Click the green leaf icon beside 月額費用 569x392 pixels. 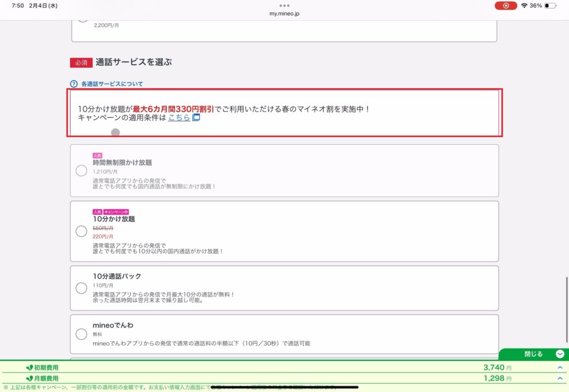click(x=29, y=378)
